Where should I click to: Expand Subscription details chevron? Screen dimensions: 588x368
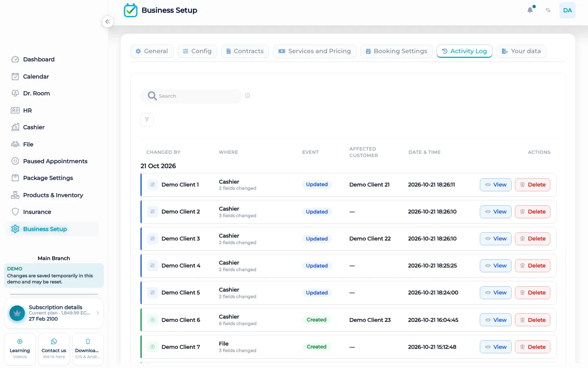pos(98,313)
